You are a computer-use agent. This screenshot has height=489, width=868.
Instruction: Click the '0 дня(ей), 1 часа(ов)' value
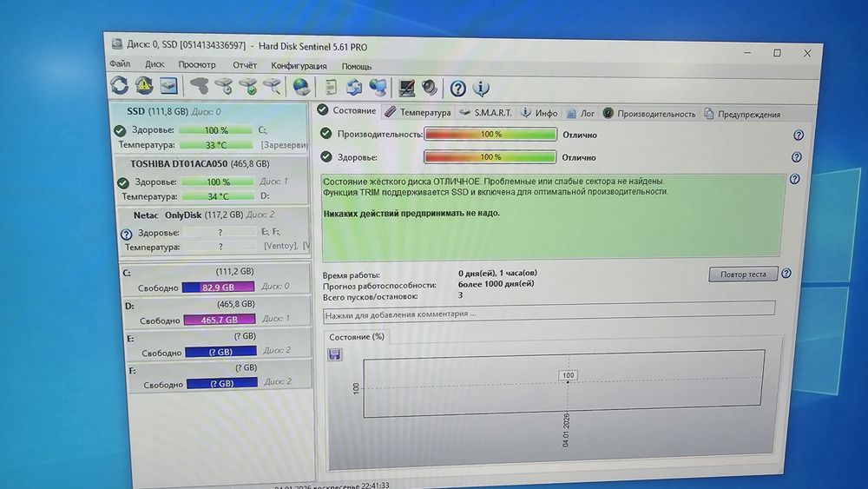(x=497, y=273)
